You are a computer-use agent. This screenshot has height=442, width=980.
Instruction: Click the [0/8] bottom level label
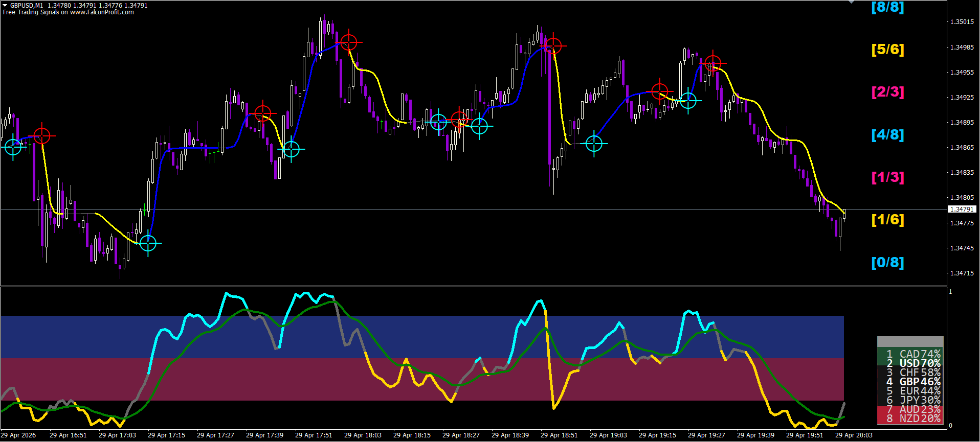point(887,263)
